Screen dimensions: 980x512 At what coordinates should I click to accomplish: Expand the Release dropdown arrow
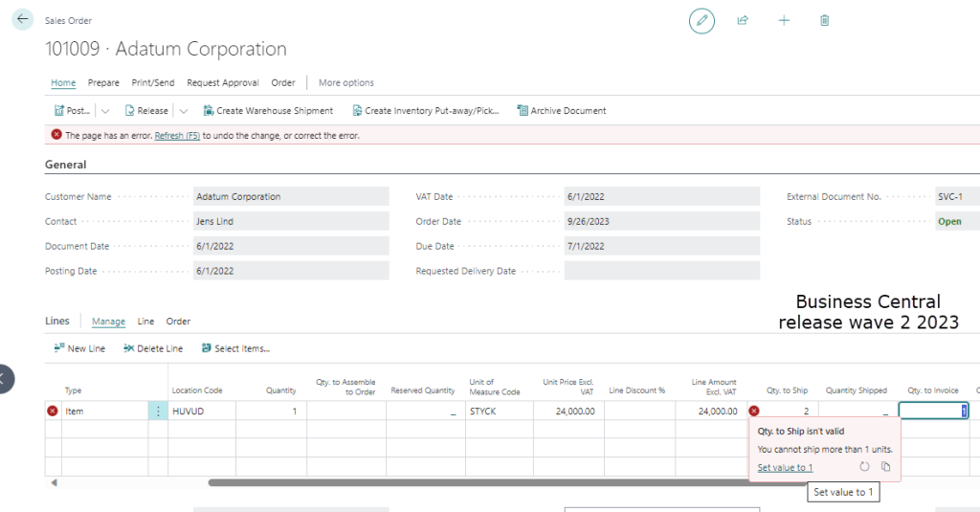tap(183, 111)
